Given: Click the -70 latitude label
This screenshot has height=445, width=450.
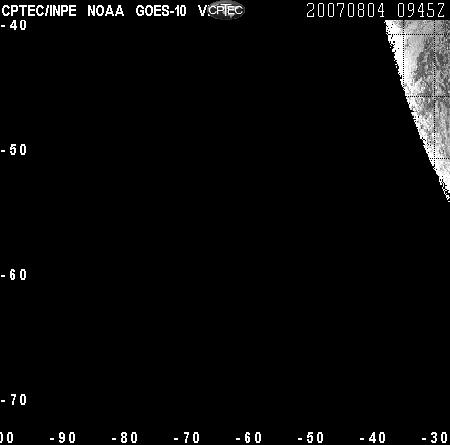Looking at the screenshot, I should [x=14, y=400].
